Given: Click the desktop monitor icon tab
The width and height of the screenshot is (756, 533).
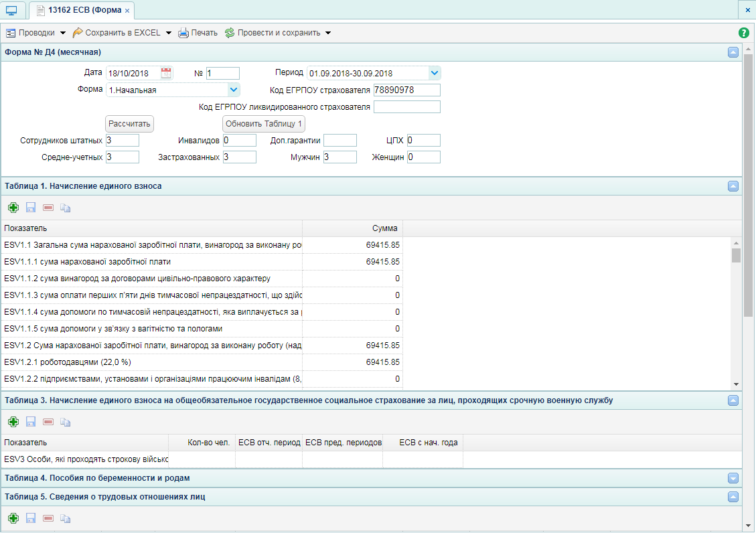Looking at the screenshot, I should [x=11, y=11].
